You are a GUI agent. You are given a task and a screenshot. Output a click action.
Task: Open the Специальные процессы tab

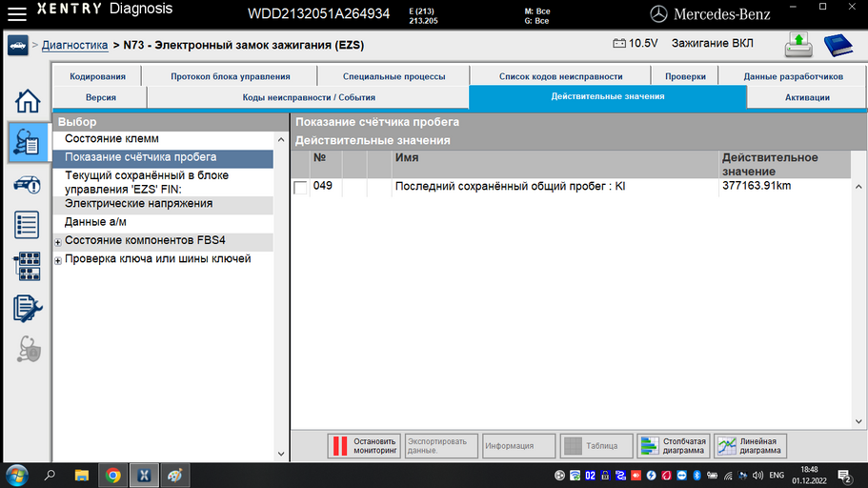coord(394,76)
